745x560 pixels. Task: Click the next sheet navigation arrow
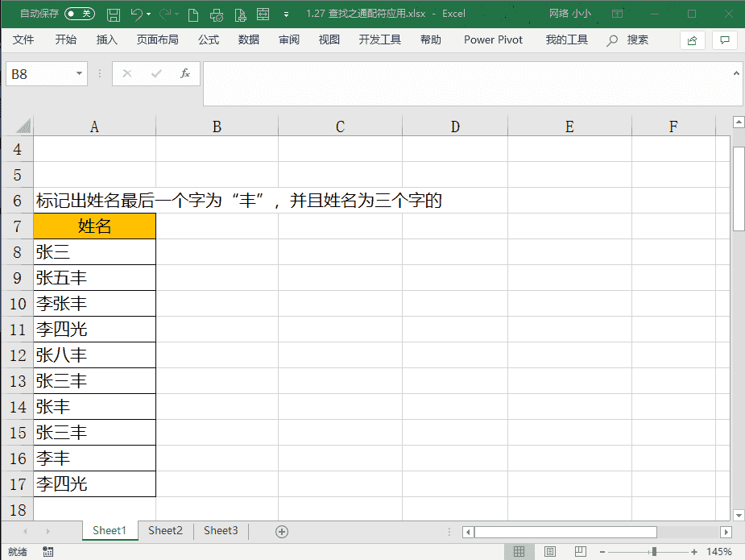point(48,531)
